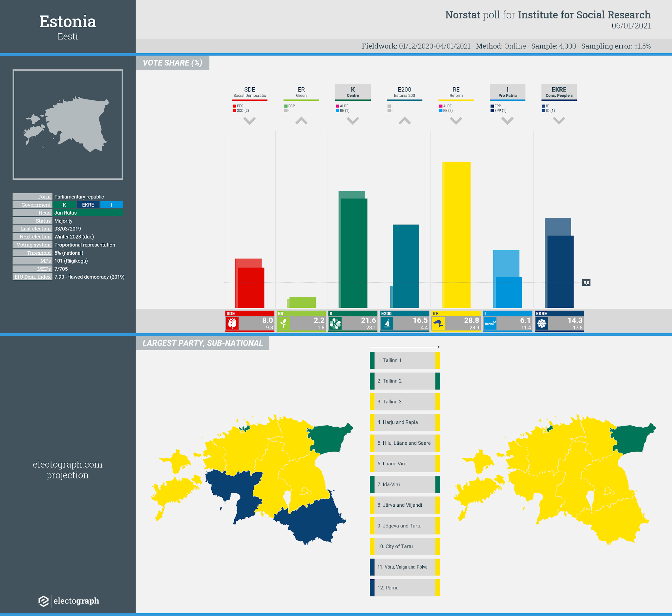Viewport: 672px width, 616px height.
Task: Click the electograph logo icon
Action: pos(44,601)
